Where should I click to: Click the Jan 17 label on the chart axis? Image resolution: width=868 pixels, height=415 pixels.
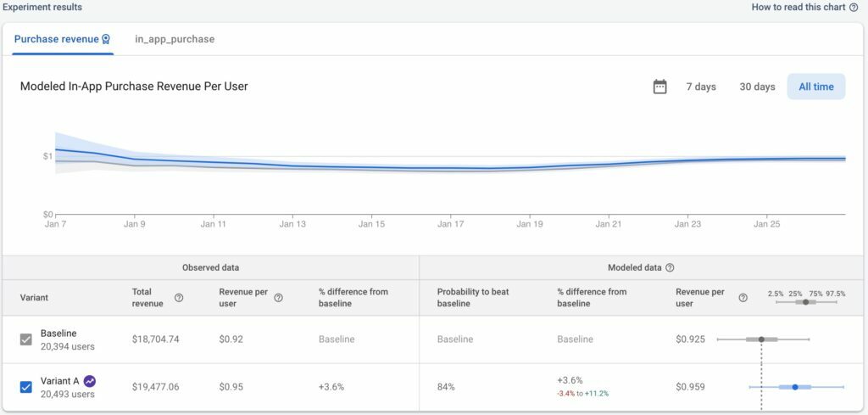(450, 224)
